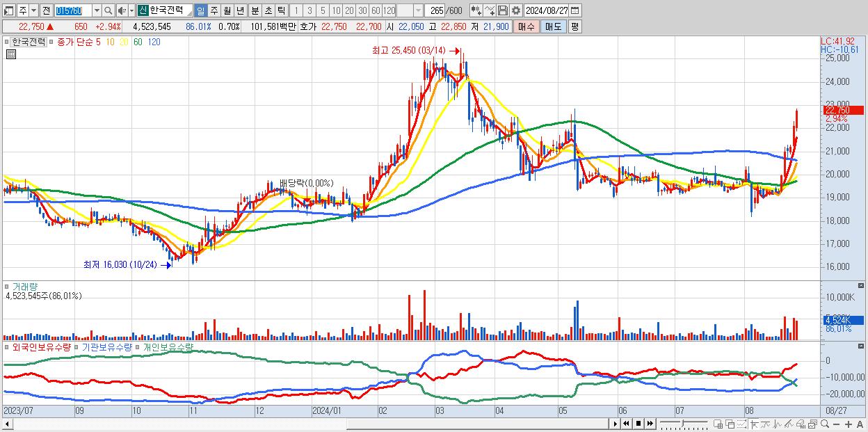
Task: Click the speaker sound icon
Action: (122, 10)
